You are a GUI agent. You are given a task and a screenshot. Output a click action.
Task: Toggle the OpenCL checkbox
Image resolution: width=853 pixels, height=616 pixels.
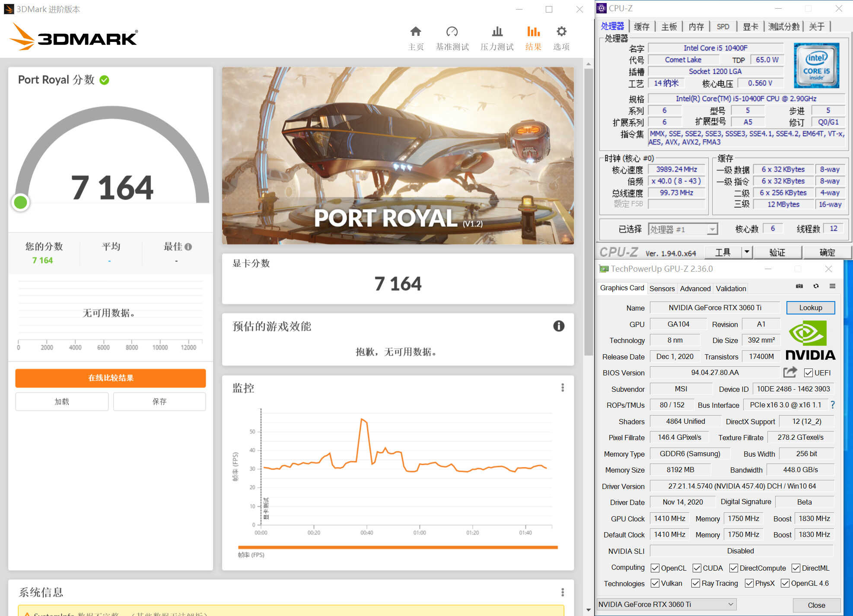coord(655,568)
